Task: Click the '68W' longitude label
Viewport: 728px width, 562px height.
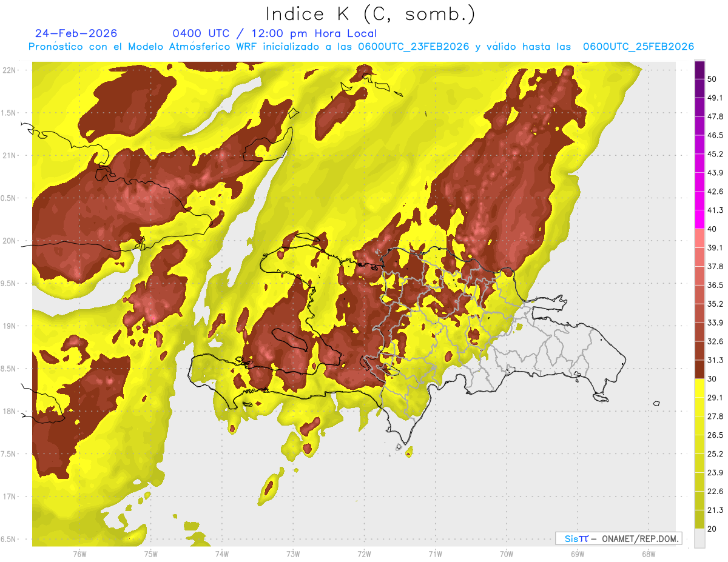Action: click(649, 554)
